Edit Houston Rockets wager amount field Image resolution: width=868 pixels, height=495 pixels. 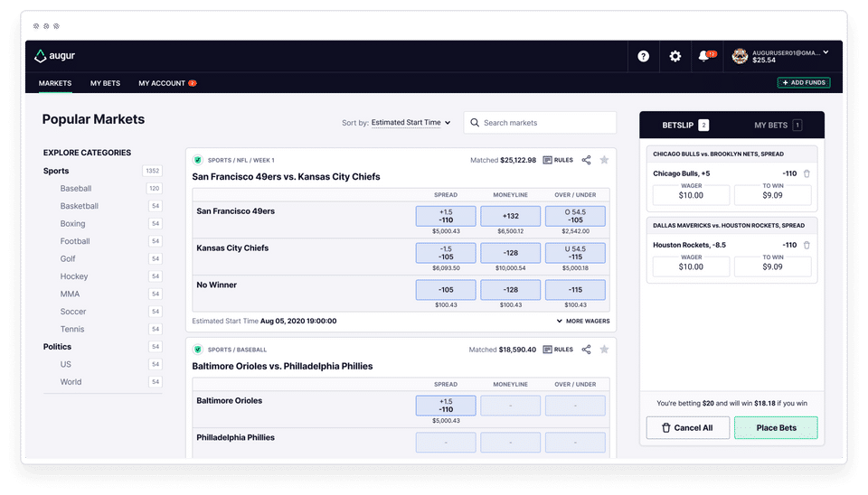[691, 266]
